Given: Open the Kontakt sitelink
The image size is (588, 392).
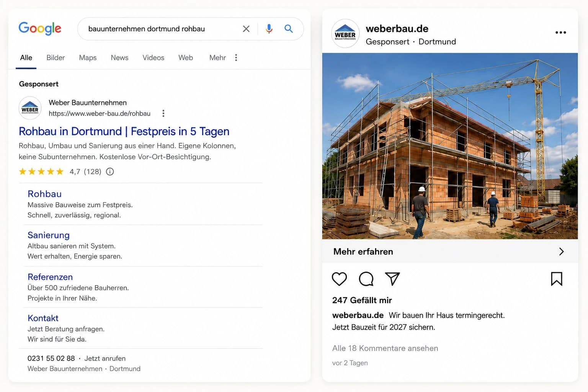Looking at the screenshot, I should [43, 318].
